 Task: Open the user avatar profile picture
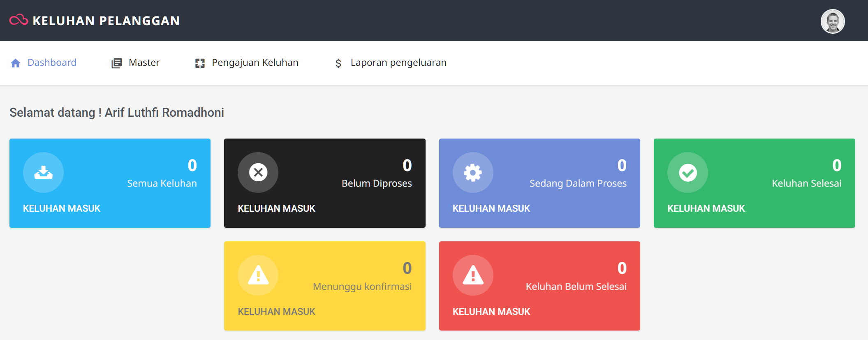click(x=833, y=21)
